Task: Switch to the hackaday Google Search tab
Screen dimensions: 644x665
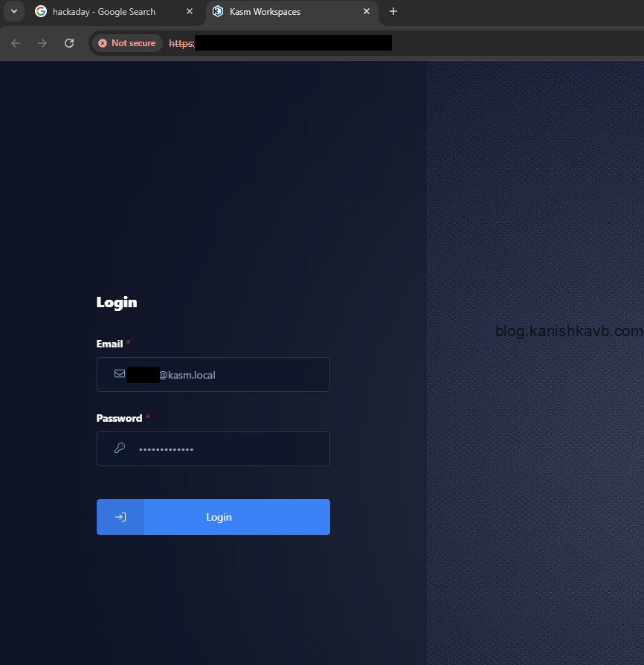Action: (104, 12)
